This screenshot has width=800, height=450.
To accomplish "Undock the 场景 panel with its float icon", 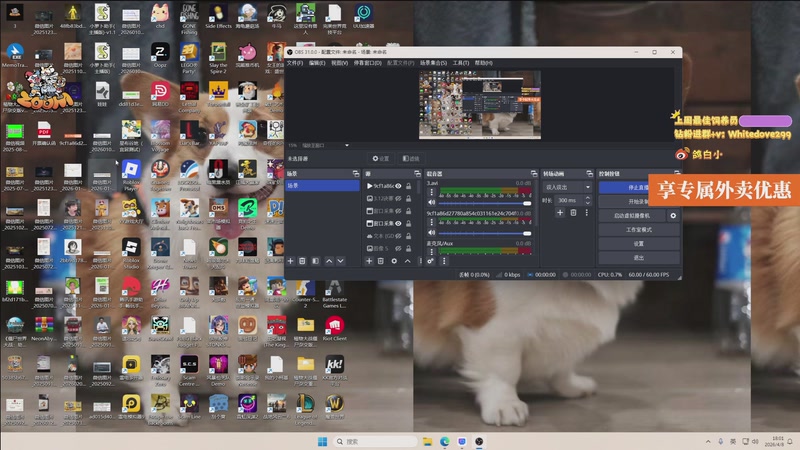I will (356, 174).
